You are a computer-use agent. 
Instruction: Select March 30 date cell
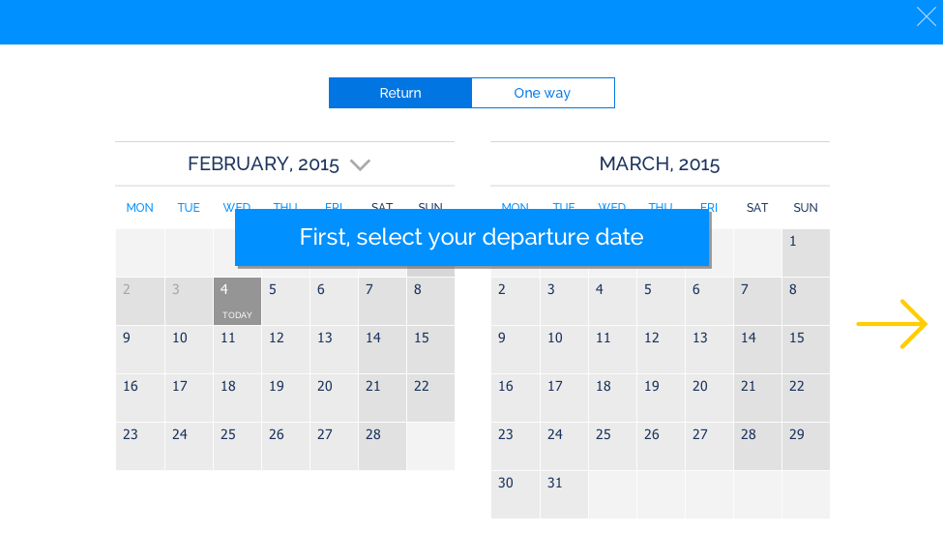pos(516,494)
